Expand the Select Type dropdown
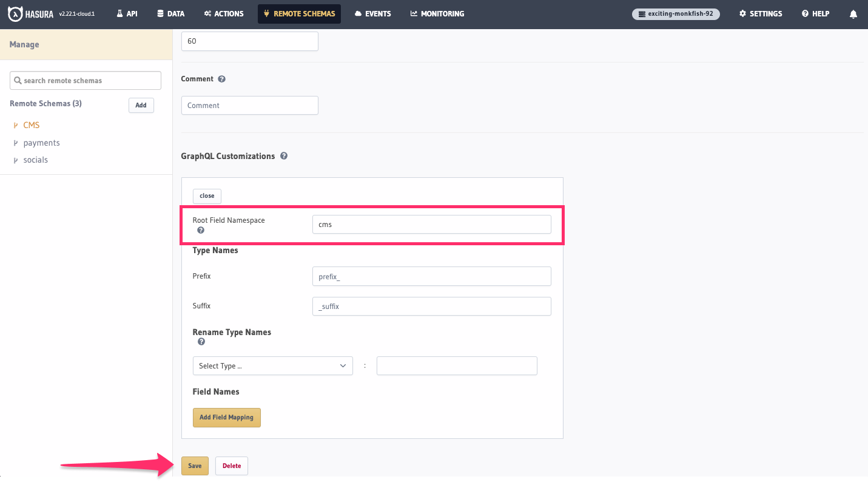This screenshot has width=868, height=482. (272, 366)
